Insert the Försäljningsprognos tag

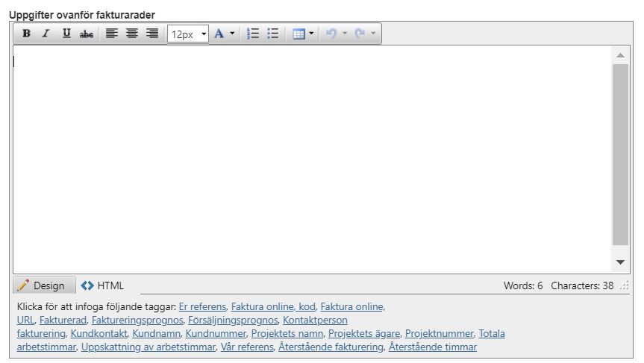tap(233, 321)
